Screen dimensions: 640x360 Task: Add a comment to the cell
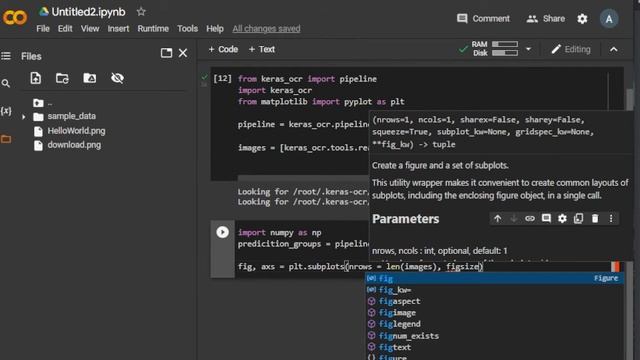[x=546, y=218]
